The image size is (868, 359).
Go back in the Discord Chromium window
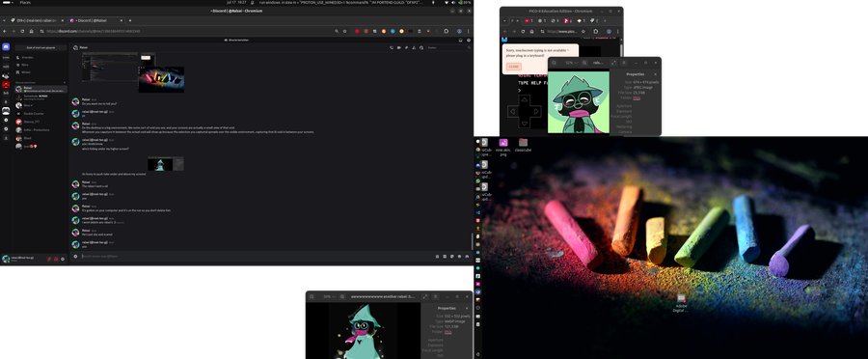pyautogui.click(x=5, y=31)
